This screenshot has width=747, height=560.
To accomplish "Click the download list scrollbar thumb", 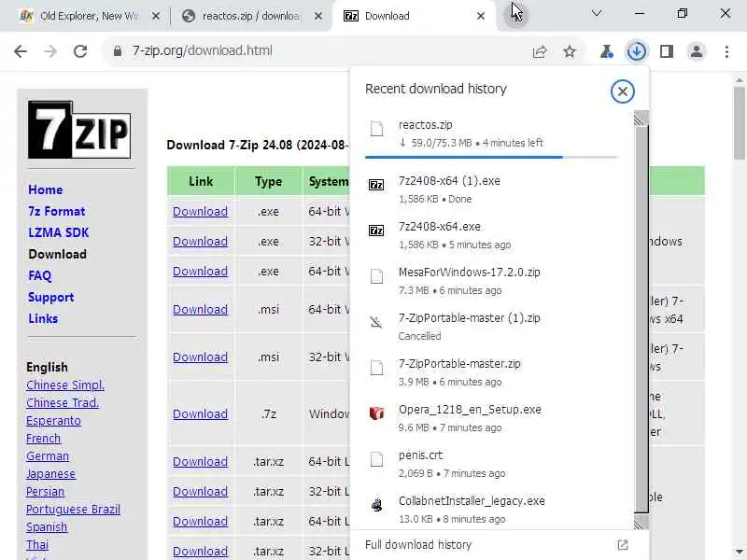I will [x=641, y=319].
